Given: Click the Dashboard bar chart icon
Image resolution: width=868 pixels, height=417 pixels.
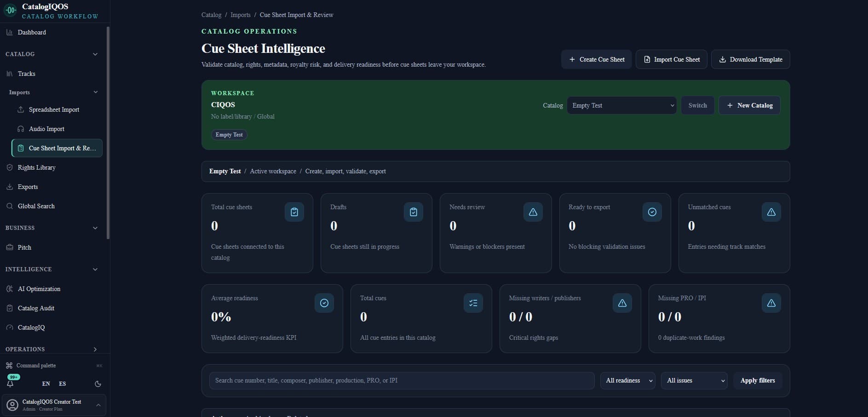Looking at the screenshot, I should pos(10,32).
